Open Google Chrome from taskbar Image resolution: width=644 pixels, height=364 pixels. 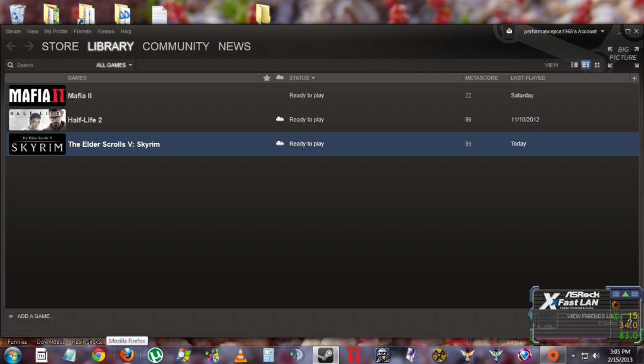pos(98,355)
